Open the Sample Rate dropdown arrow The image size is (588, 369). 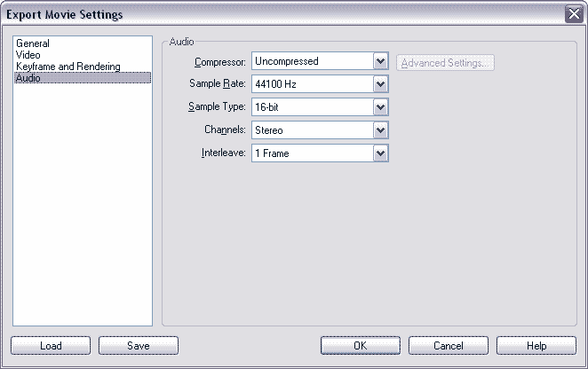click(x=381, y=84)
